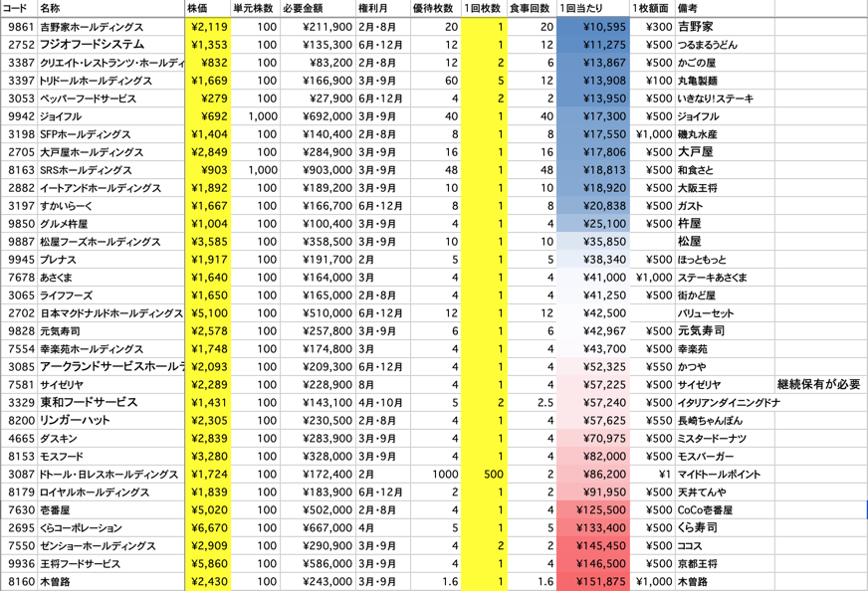Click the ¥3,280 stock price cell

(x=208, y=456)
